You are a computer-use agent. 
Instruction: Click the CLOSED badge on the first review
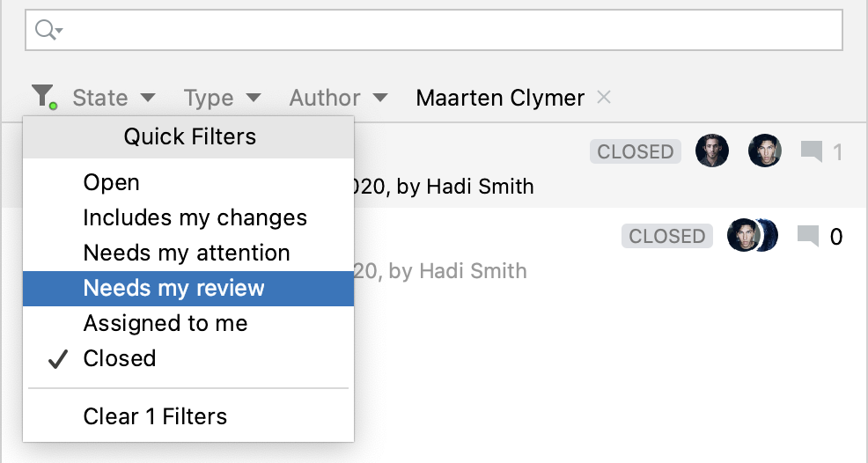(635, 151)
